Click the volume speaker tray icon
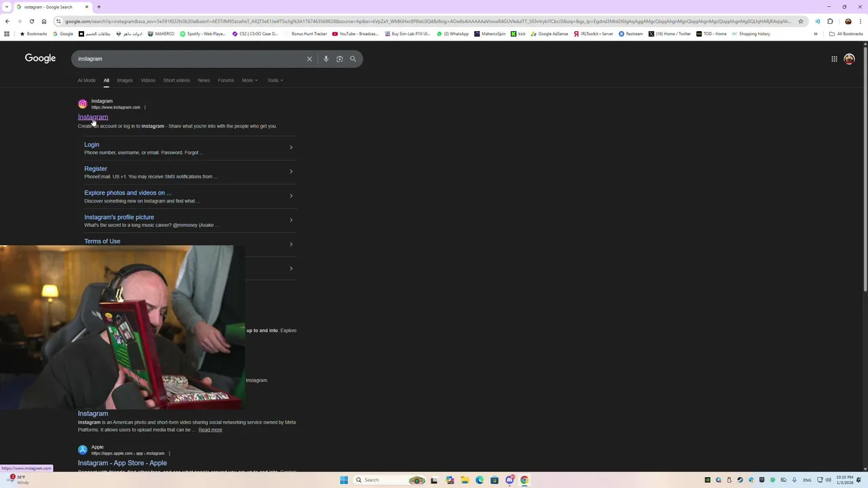 point(829,480)
